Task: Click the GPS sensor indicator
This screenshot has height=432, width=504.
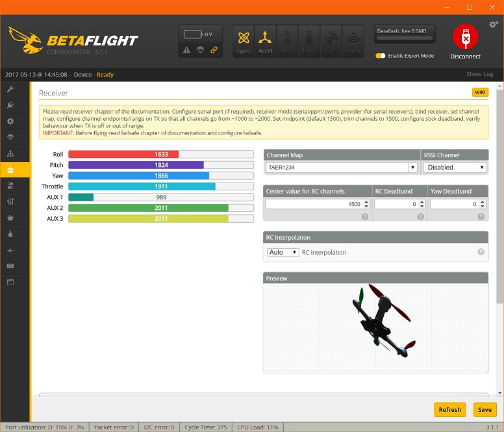Action: (331, 42)
